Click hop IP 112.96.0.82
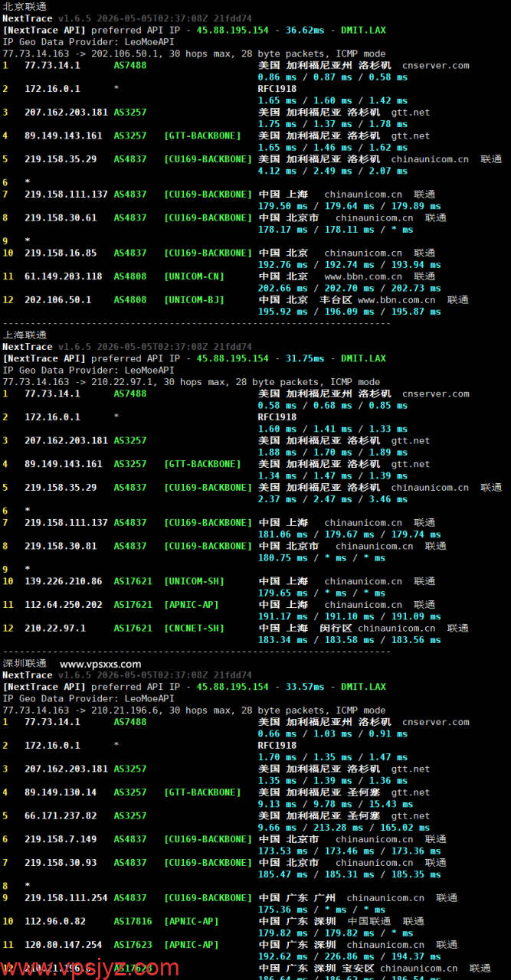Image resolution: width=511 pixels, height=980 pixels. click(55, 922)
